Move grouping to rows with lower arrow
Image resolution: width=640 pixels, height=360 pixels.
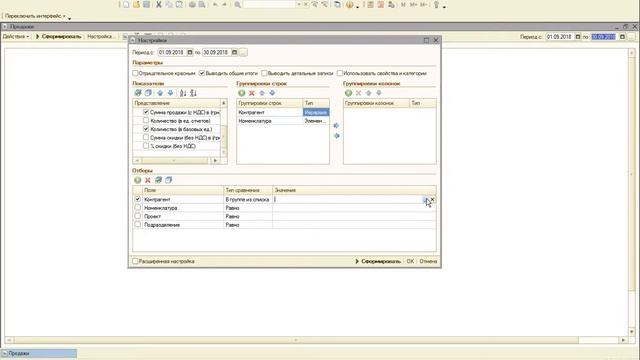(x=336, y=136)
